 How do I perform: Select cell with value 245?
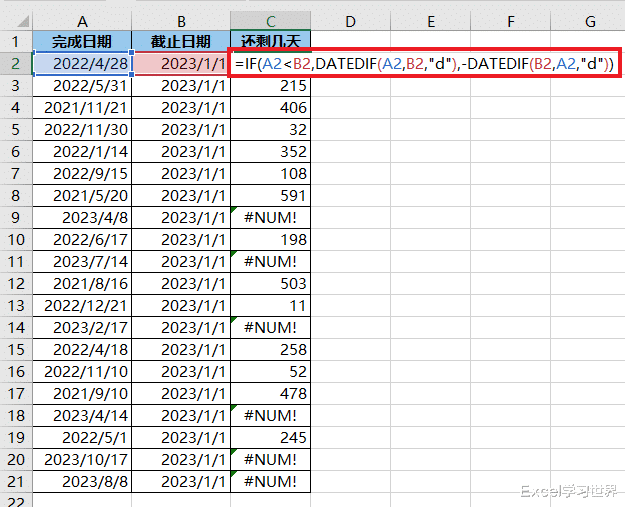pos(271,438)
